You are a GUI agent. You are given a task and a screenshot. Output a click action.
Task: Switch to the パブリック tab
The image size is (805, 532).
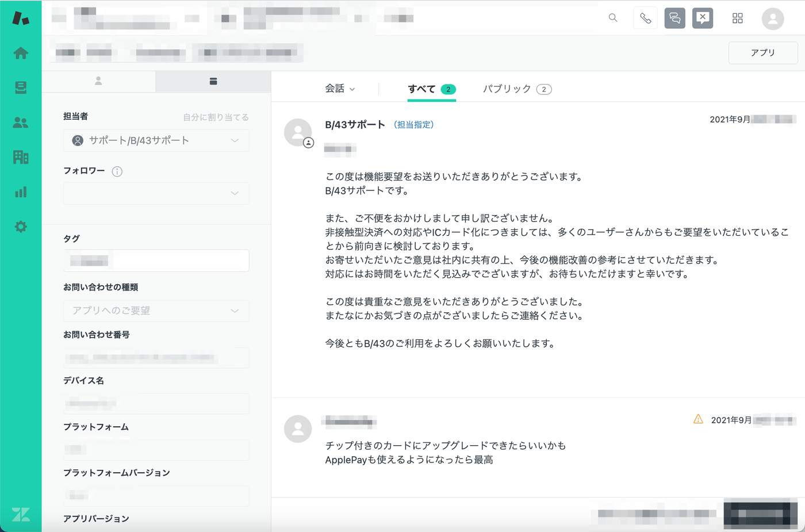[516, 89]
